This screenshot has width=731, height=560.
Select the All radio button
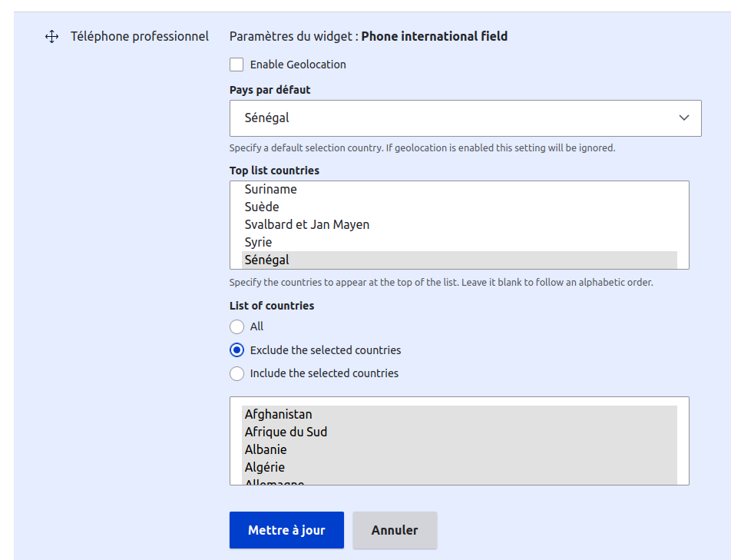pyautogui.click(x=237, y=326)
